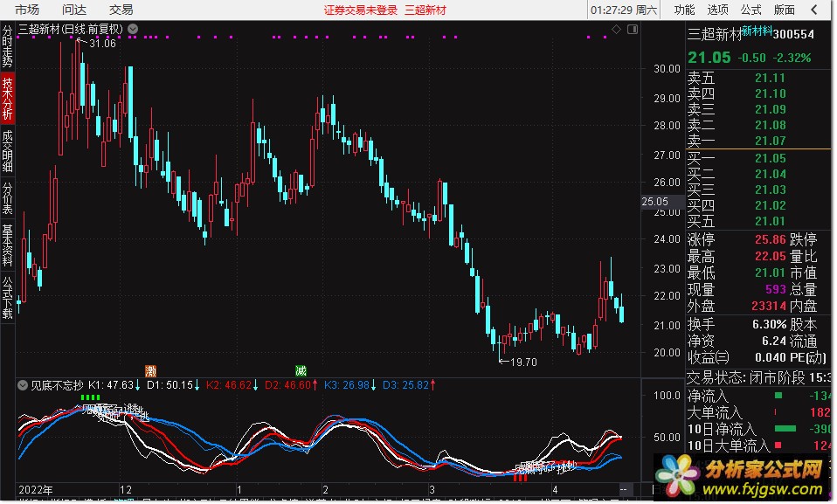
Task: Select the 卖二 21.08 order row
Action: 758,125
